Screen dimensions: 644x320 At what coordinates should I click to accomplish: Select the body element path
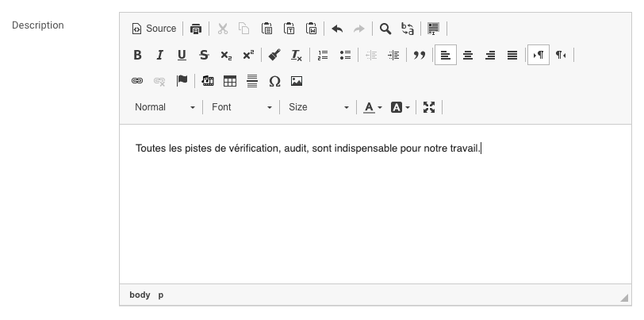tap(140, 295)
